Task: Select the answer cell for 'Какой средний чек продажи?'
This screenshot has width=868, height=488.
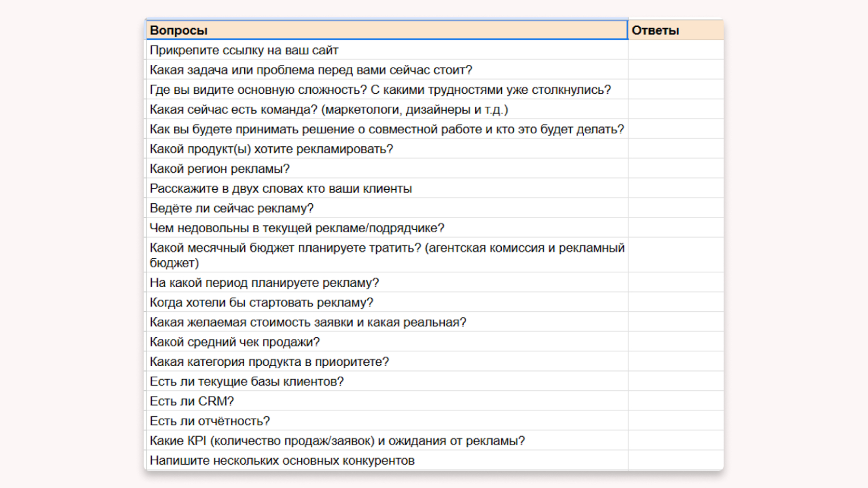Action: point(675,342)
